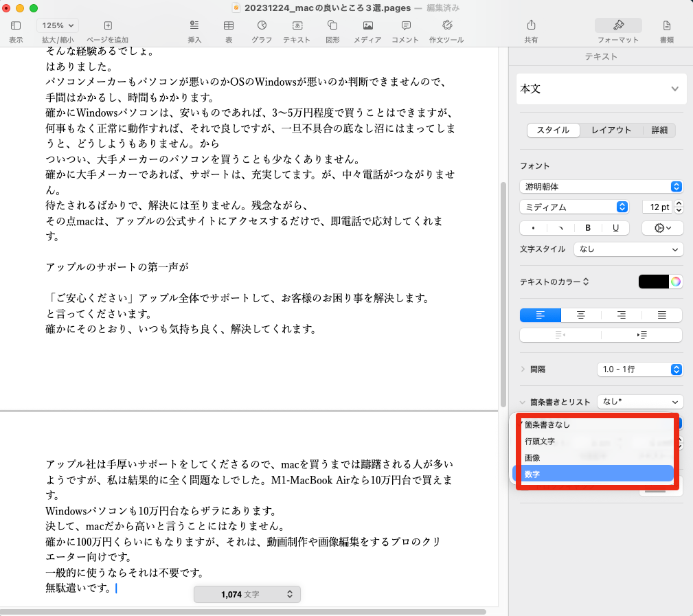The width and height of the screenshot is (693, 616).
Task: Open the 共有 (Share) icon
Action: (531, 30)
